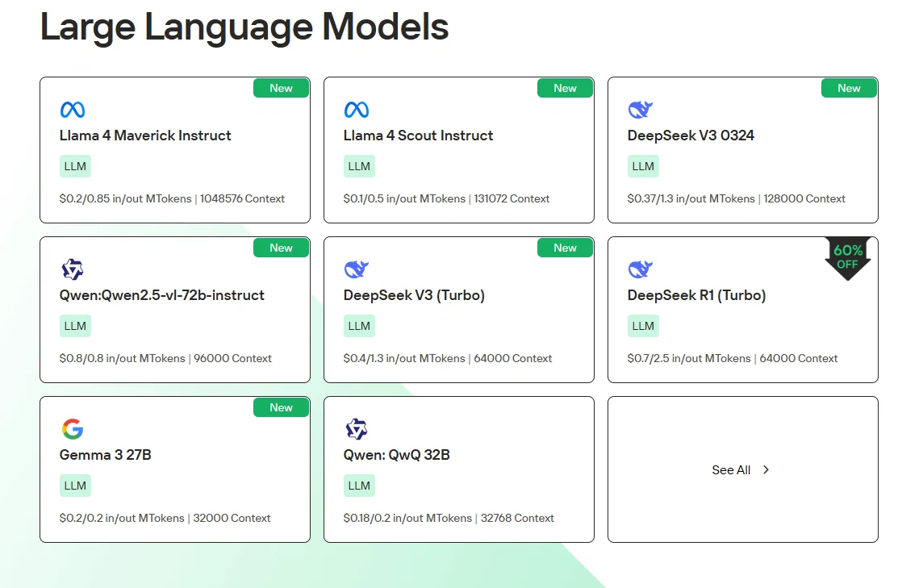
Task: Click the '$0.18/0.2 in/out MTokens' pricing text
Action: pos(408,518)
